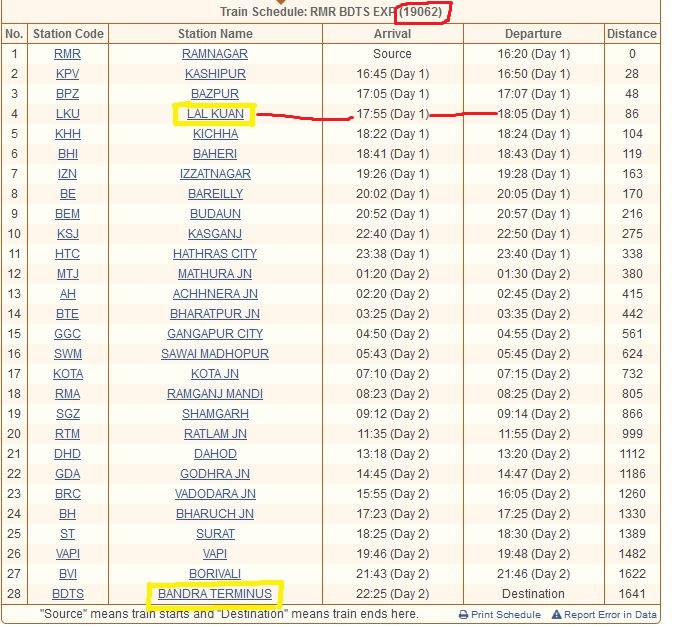This screenshot has height=627, width=678.
Task: Click station code AH
Action: [x=68, y=294]
